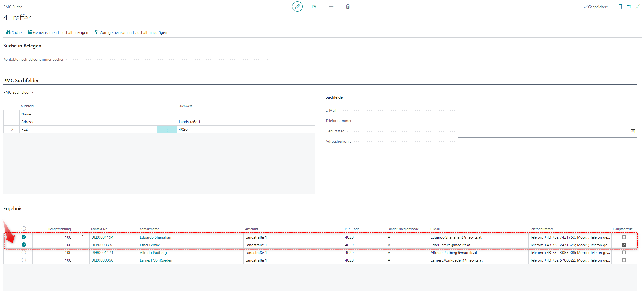644x291 pixels.
Task: Click the E-Mail search field
Action: point(547,110)
